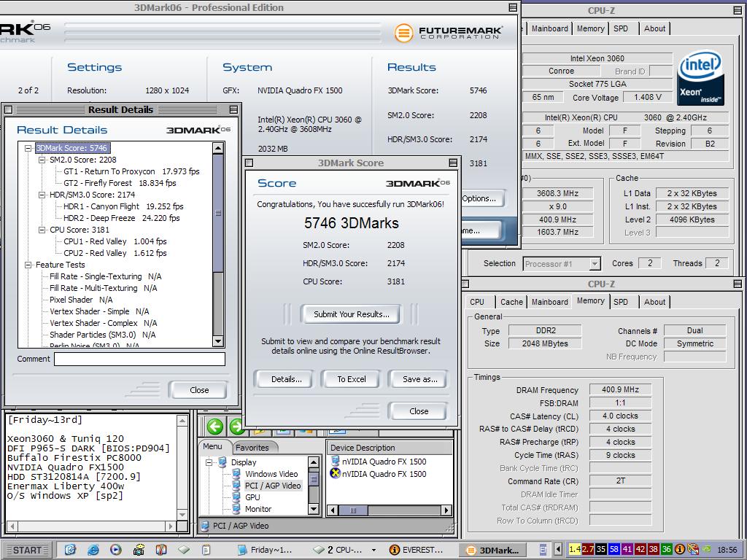Image resolution: width=747 pixels, height=560 pixels.
Task: Launch Internet Explorer from quick launch
Action: (93, 550)
